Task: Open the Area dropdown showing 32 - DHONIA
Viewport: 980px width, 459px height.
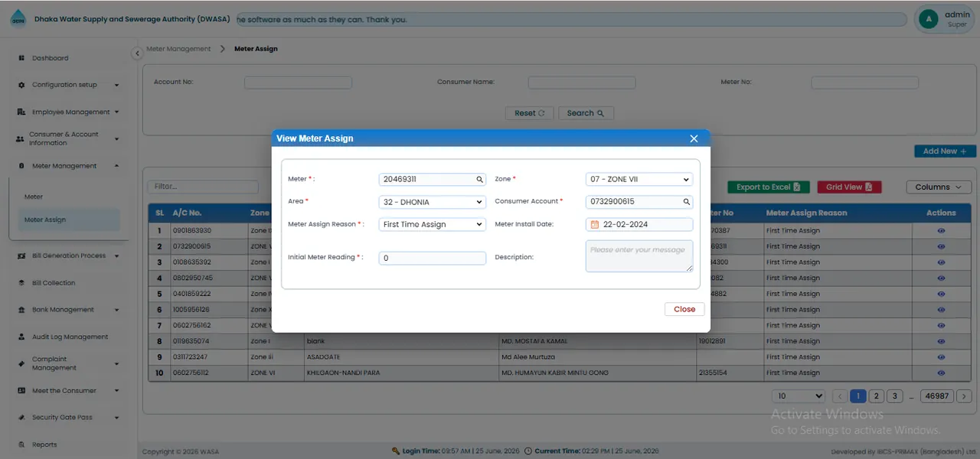Action: pyautogui.click(x=433, y=202)
